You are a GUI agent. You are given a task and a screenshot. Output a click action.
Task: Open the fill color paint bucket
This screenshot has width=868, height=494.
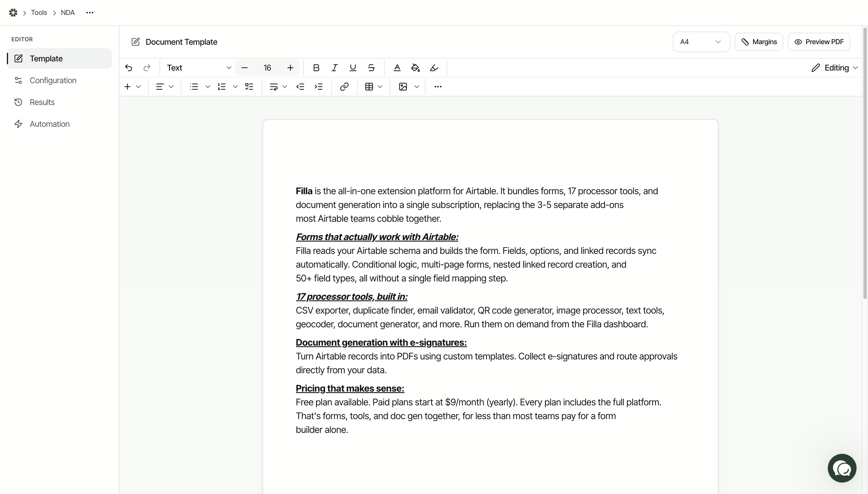pyautogui.click(x=415, y=68)
